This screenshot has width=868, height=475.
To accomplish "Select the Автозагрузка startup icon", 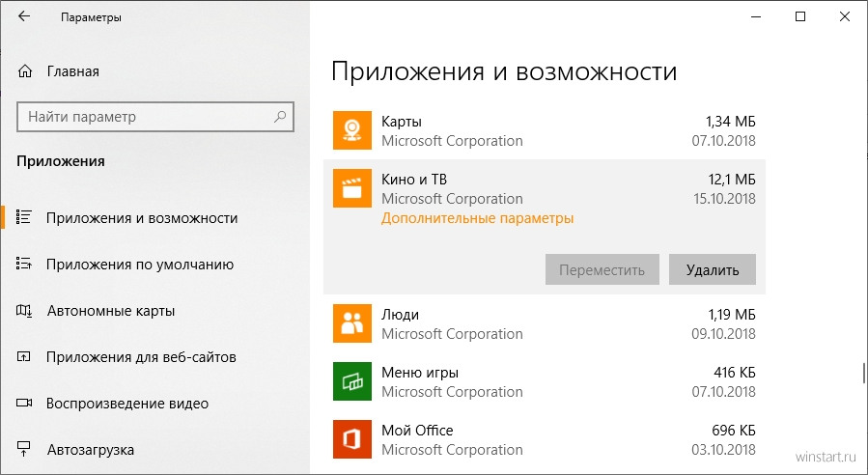I will [x=24, y=449].
